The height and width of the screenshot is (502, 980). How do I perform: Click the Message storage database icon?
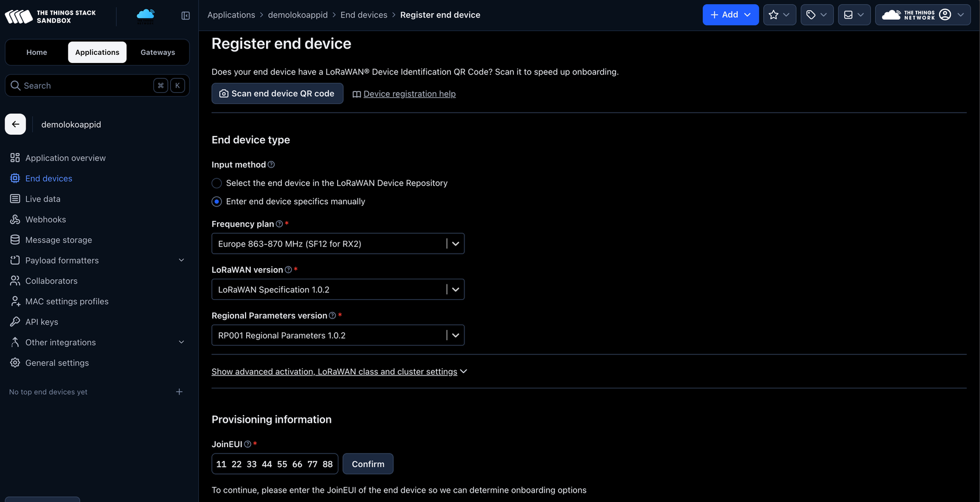pyautogui.click(x=15, y=240)
